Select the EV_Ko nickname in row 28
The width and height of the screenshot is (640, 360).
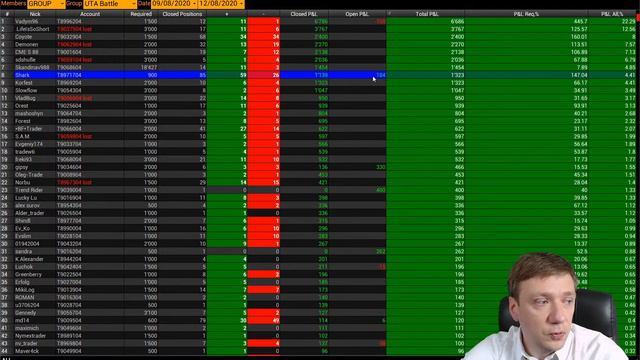coord(23,229)
